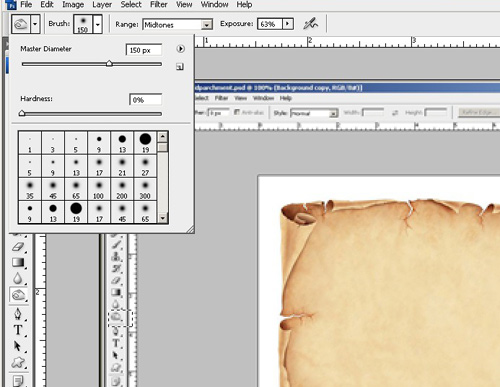Select the Notes tool in left toolbox

coord(18,380)
